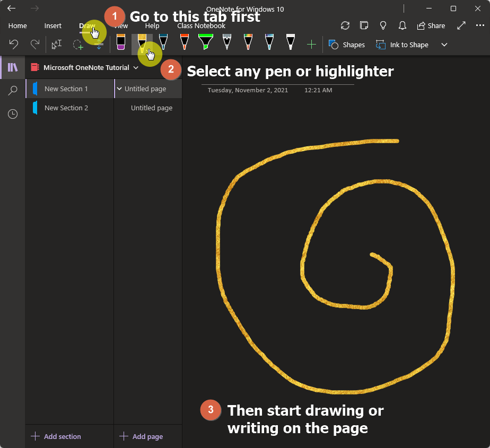
Task: Open notifications via the bell icon
Action: (402, 25)
